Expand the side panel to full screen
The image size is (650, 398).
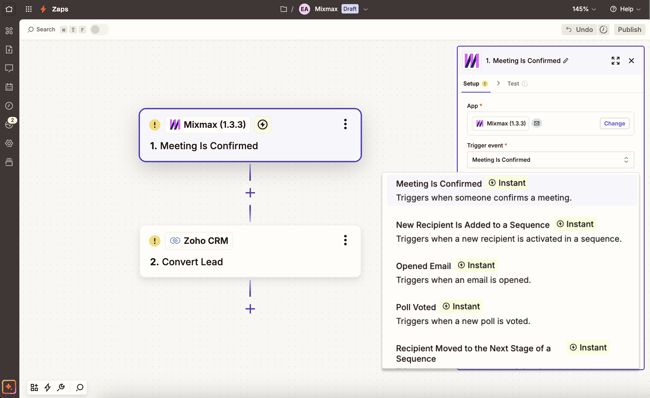tap(616, 61)
